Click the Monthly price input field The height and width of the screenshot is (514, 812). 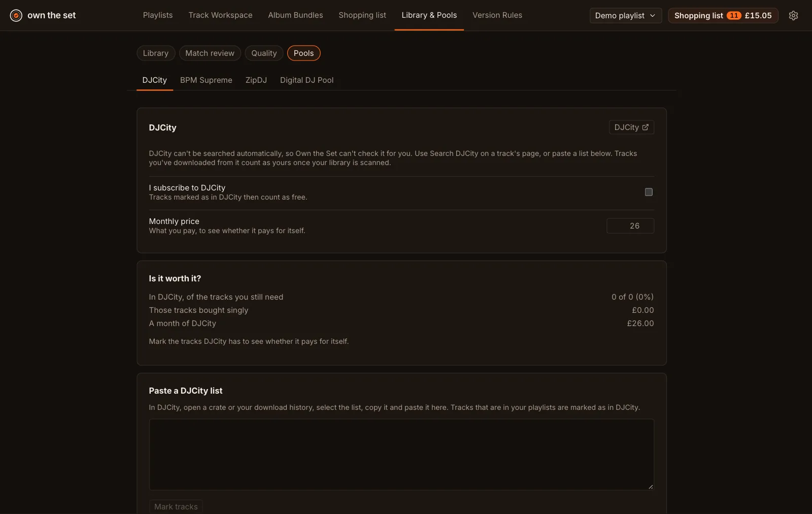tap(630, 226)
